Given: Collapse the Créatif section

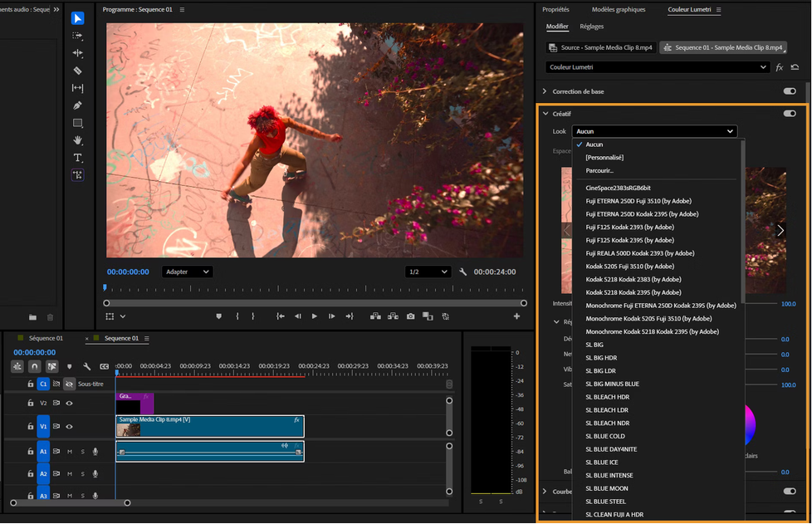Looking at the screenshot, I should point(545,114).
